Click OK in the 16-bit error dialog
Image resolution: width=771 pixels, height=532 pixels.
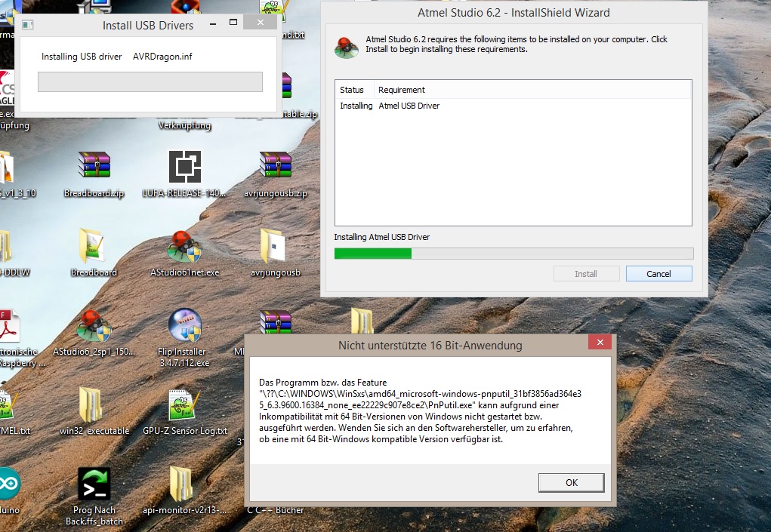click(571, 482)
